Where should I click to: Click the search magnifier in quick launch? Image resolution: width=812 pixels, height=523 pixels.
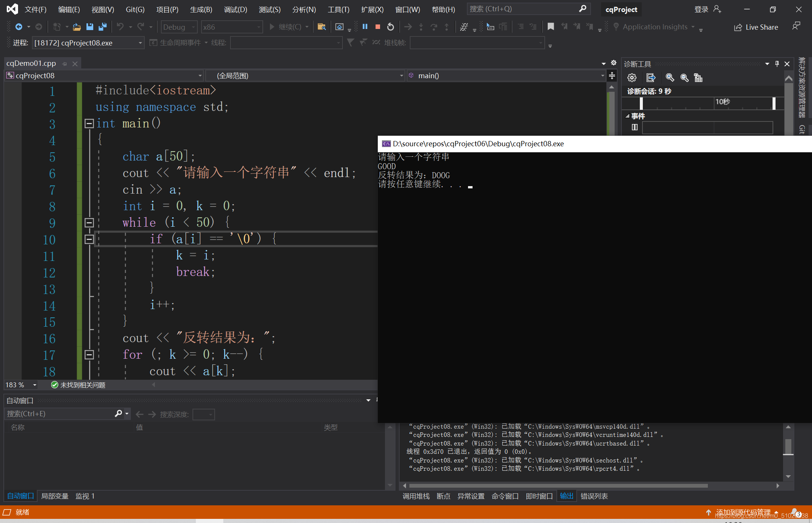[x=583, y=9]
